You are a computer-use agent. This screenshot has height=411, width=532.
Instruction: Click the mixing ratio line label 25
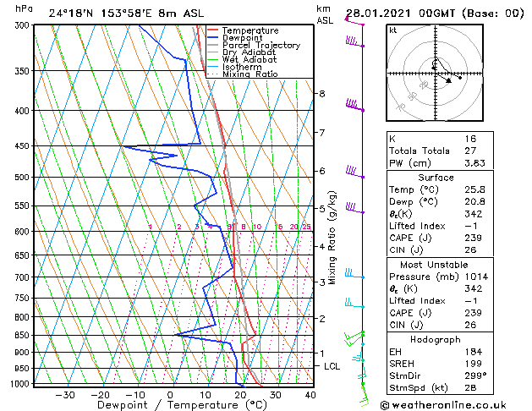tap(307, 227)
